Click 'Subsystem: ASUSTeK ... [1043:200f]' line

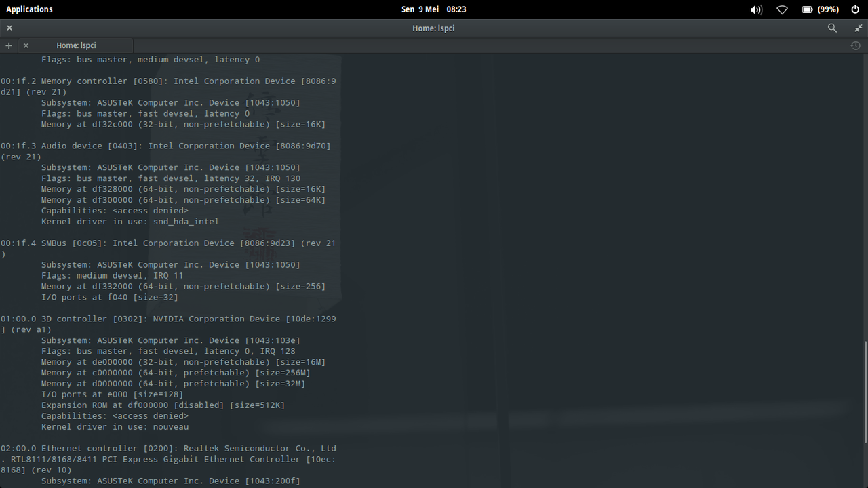coord(170,481)
